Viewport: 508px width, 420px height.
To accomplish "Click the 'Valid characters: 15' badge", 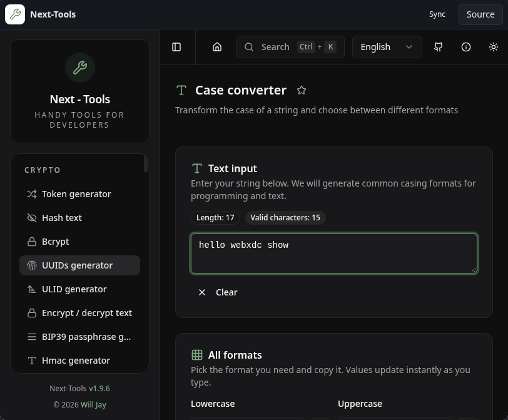I will point(285,217).
